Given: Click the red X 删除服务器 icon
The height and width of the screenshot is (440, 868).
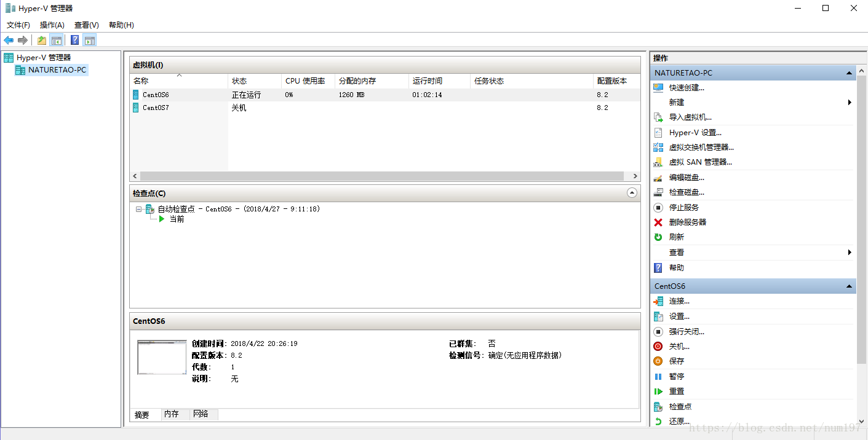Looking at the screenshot, I should coord(658,222).
